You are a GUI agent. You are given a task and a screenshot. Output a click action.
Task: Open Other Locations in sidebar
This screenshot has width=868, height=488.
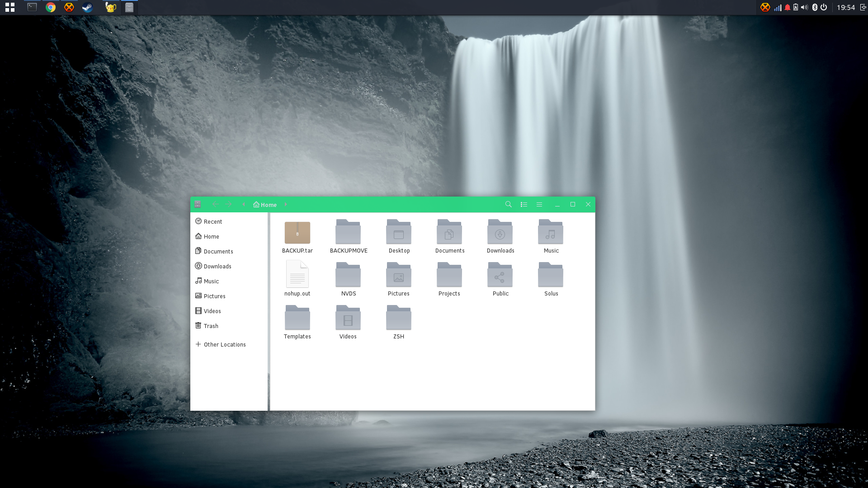point(229,344)
